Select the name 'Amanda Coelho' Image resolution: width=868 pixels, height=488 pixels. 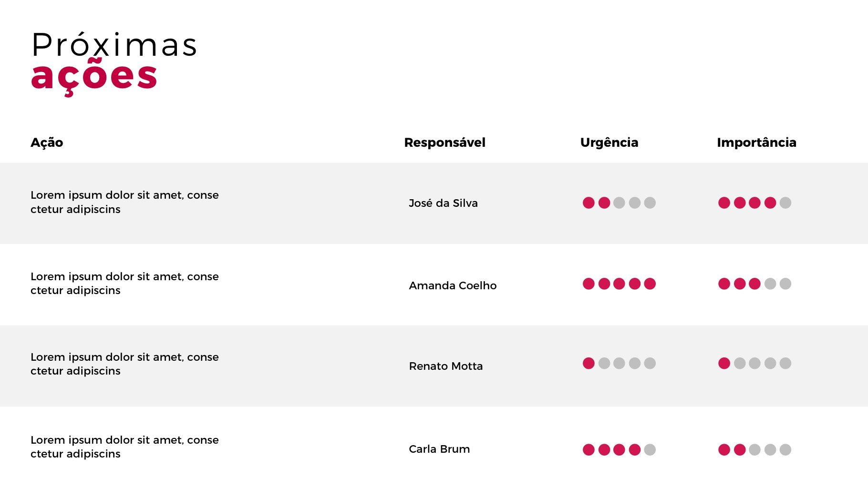(x=453, y=285)
